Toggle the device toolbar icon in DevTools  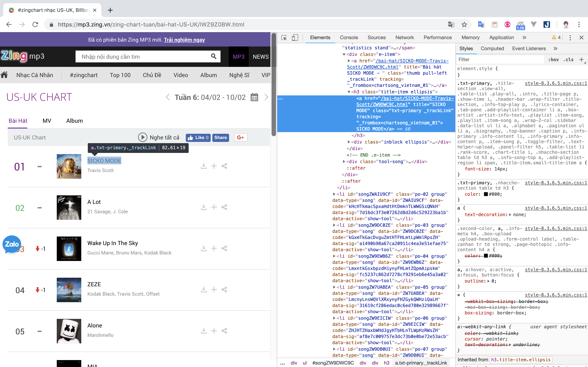pyautogui.click(x=295, y=38)
